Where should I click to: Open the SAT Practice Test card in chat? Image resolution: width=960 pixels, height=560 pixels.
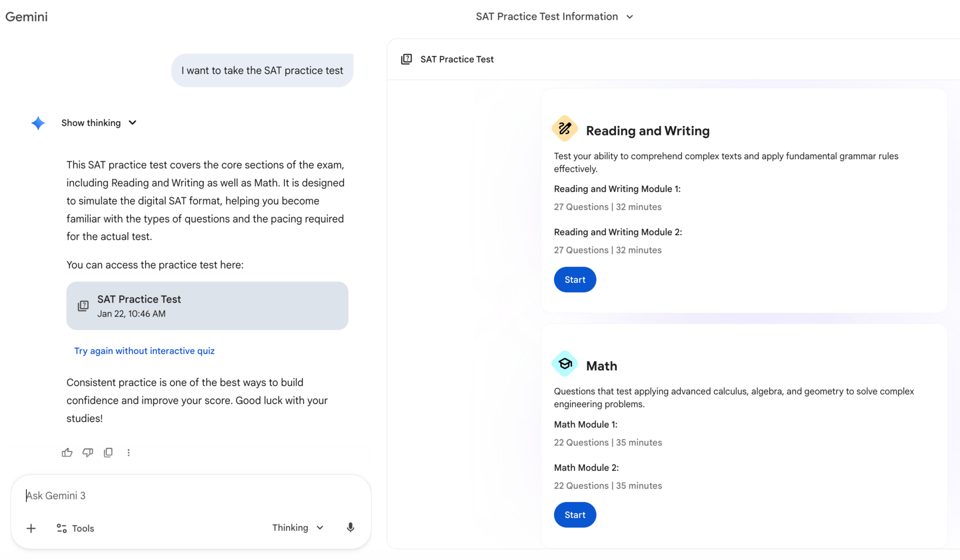click(x=207, y=305)
